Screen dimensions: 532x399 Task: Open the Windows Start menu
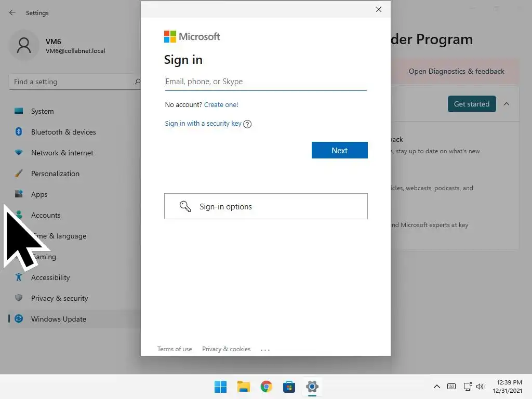(220, 387)
